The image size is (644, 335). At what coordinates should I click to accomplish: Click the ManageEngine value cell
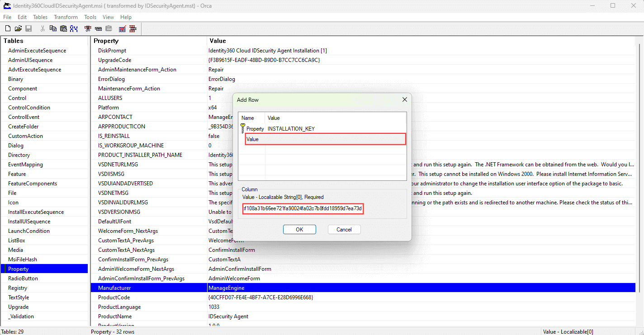click(x=226, y=288)
